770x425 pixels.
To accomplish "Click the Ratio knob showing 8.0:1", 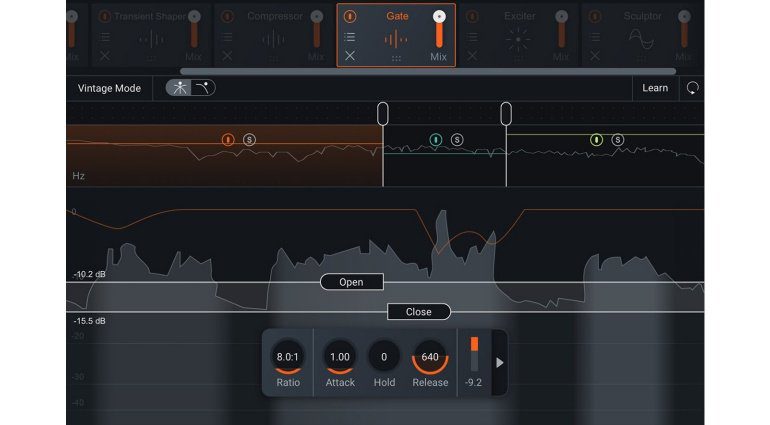I will [x=288, y=357].
